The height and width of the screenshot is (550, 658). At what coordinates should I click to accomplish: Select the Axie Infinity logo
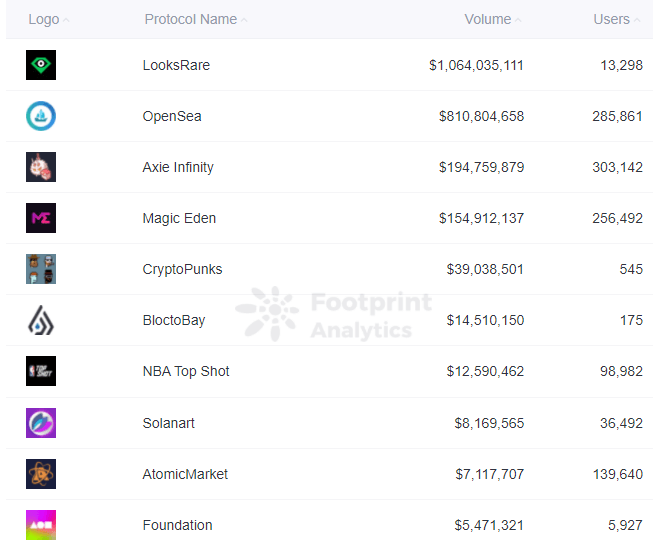click(x=41, y=167)
